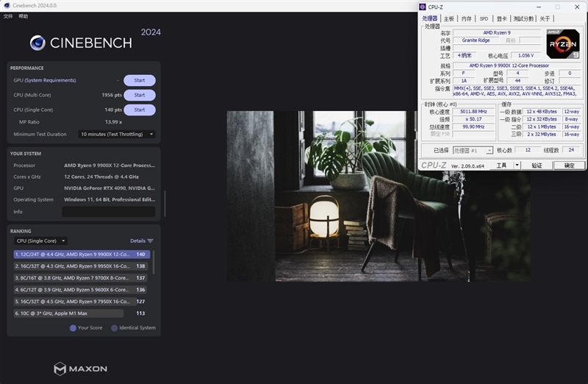Click the CPU-Z instruction set list
The height and width of the screenshot is (384, 588).
(517, 90)
